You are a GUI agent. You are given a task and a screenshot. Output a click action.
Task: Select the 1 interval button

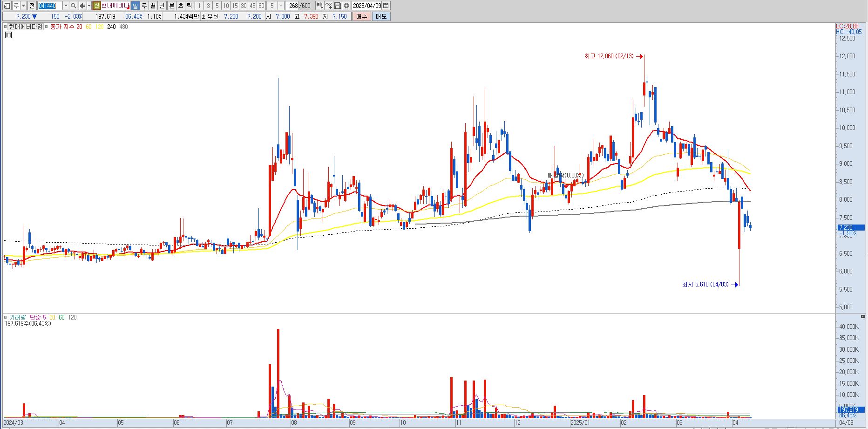(x=199, y=6)
